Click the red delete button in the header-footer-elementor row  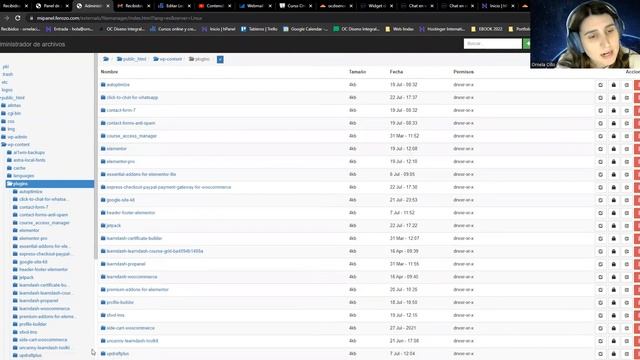pos(637,213)
